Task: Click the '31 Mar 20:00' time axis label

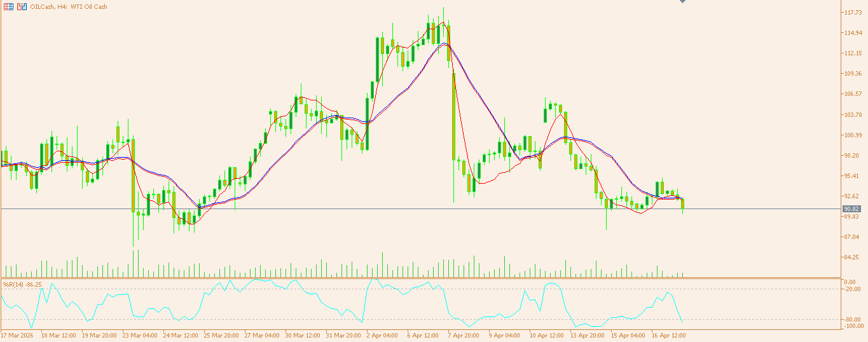Action: pos(344,335)
